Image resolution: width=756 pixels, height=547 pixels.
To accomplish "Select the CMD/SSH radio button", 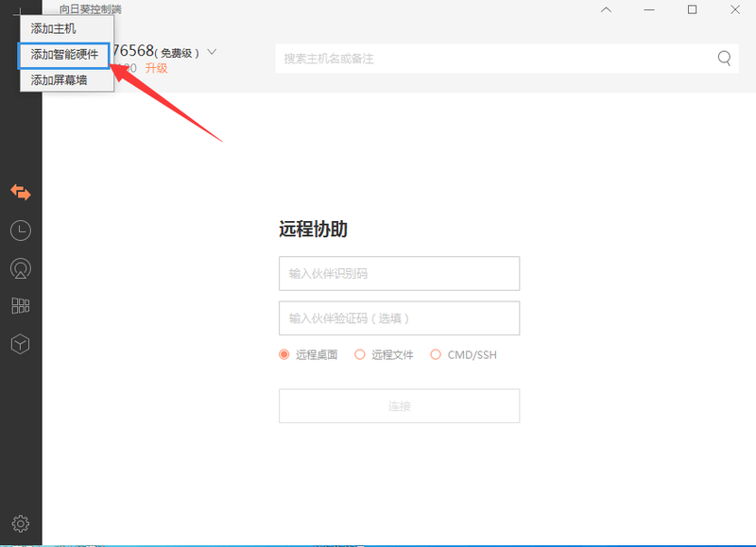I will pyautogui.click(x=436, y=354).
